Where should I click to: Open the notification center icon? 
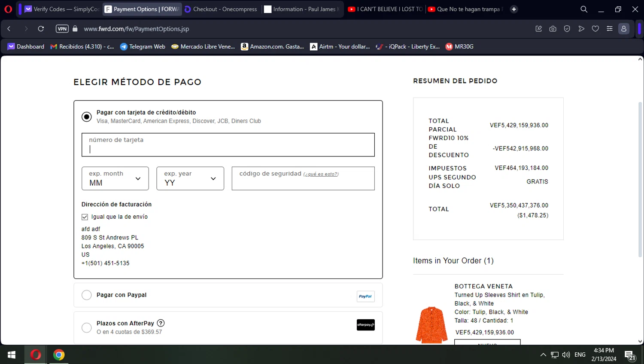[x=630, y=355]
